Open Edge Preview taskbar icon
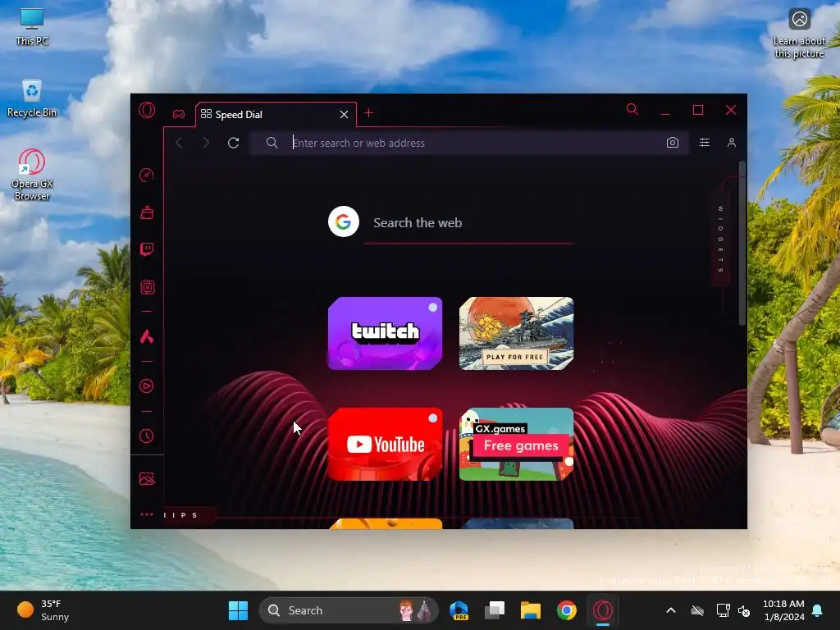Viewport: 840px width, 630px height. point(459,610)
